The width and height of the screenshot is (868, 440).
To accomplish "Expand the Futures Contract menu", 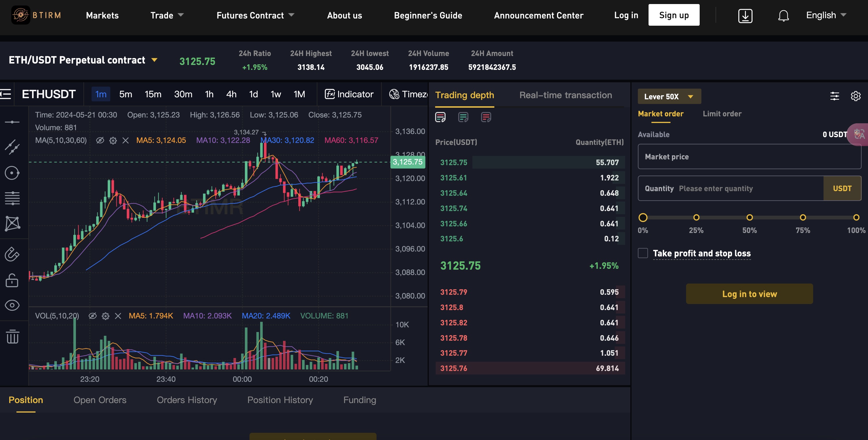I will (x=255, y=15).
